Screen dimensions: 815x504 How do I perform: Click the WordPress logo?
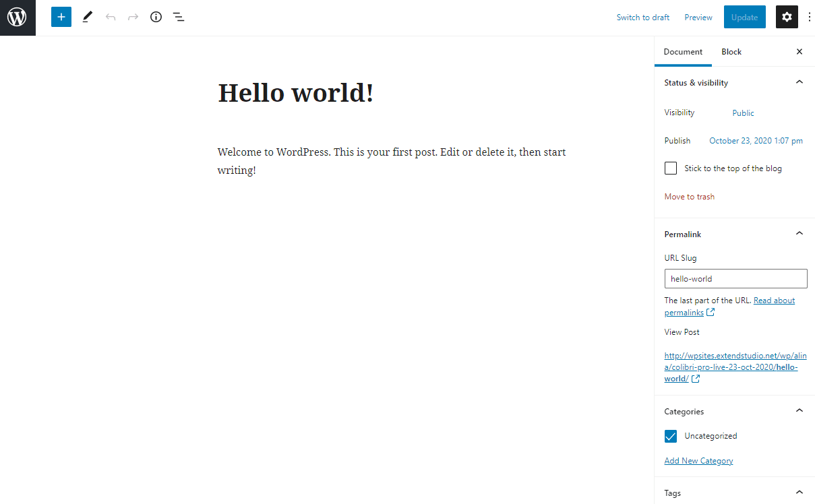[18, 18]
